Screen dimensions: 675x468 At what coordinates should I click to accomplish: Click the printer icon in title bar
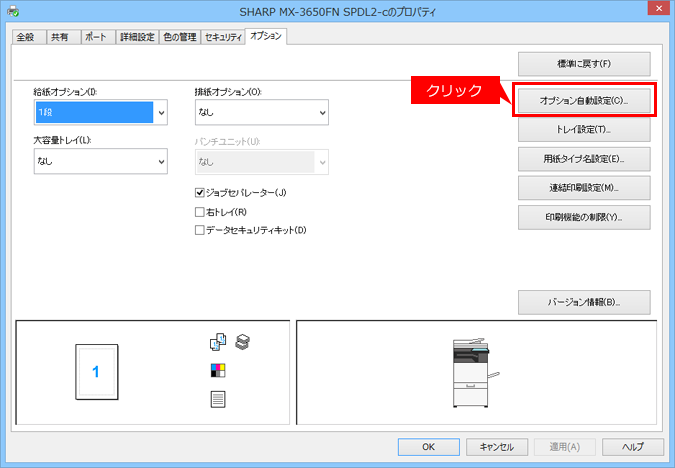(13, 11)
